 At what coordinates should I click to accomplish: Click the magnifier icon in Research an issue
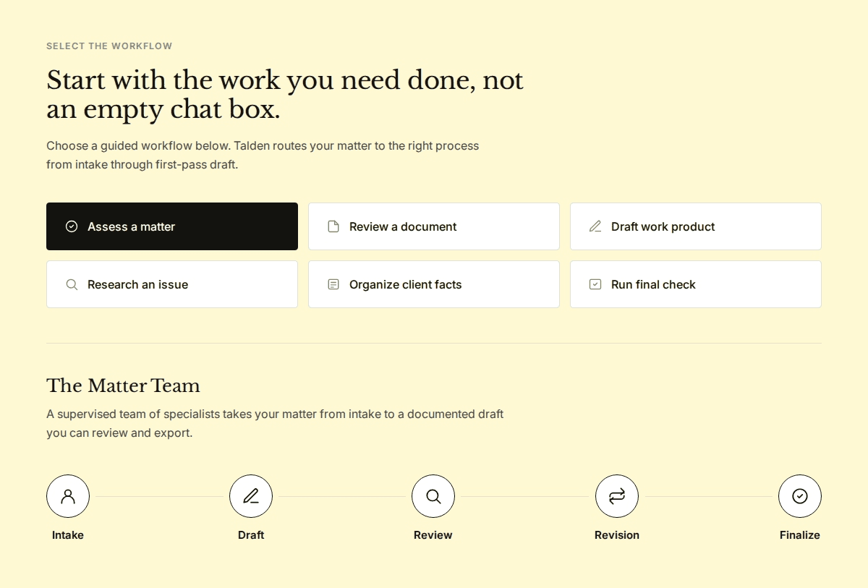coord(72,284)
